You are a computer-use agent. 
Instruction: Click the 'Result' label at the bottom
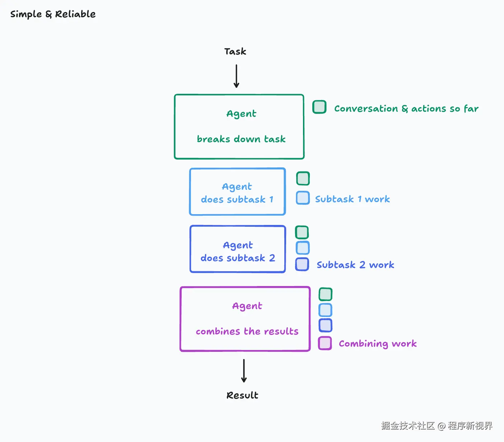click(242, 395)
